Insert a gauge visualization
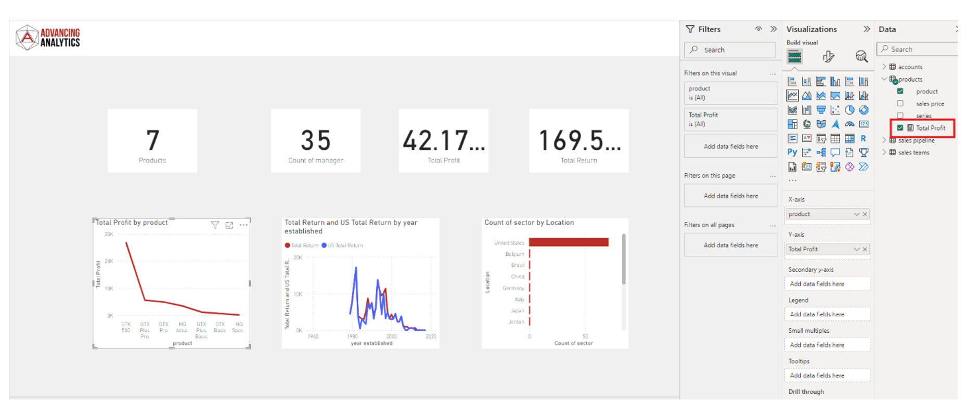The width and height of the screenshot is (980, 413). click(x=849, y=124)
